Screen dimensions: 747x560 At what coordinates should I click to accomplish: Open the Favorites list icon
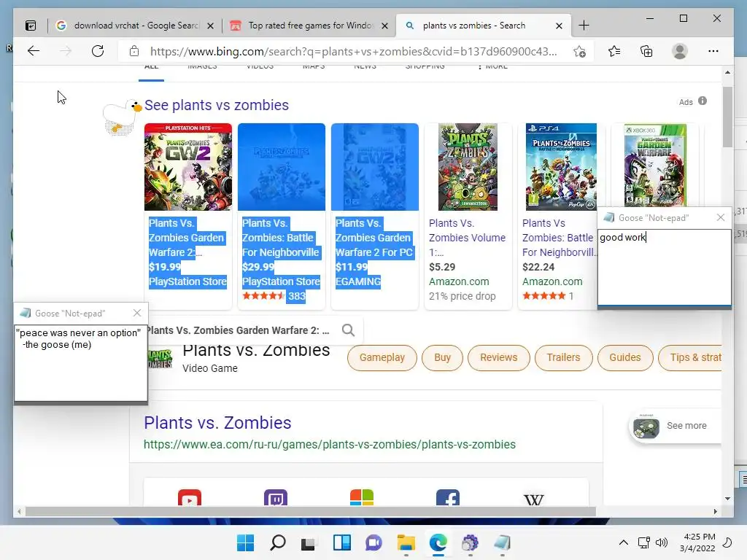614,51
